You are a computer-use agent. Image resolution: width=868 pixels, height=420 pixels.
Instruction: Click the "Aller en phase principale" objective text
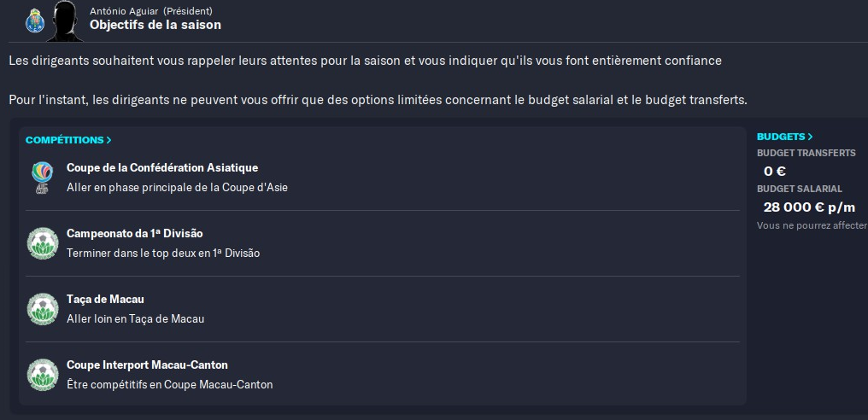(177, 187)
